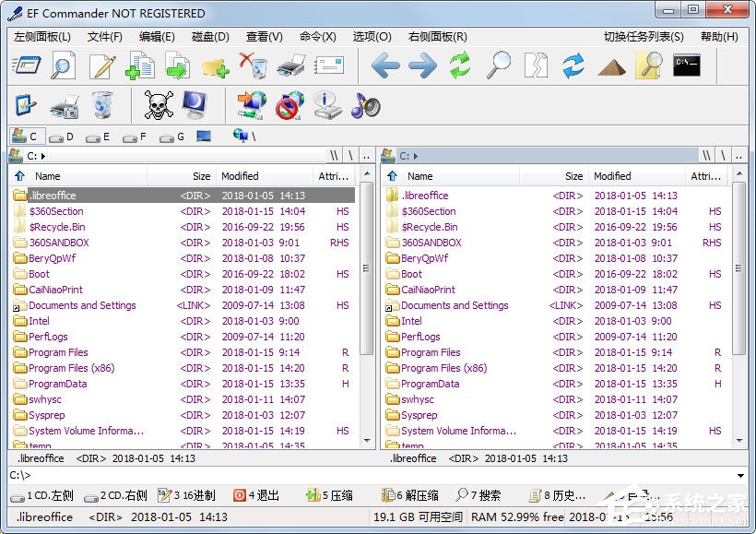Image resolution: width=756 pixels, height=534 pixels.
Task: Expand the left panel C: path arrow
Action: click(x=43, y=156)
